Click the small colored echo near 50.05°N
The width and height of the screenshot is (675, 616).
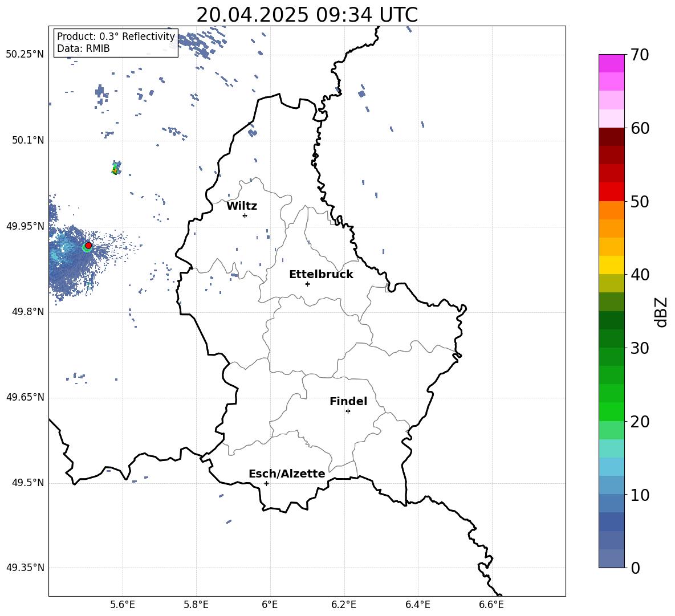116,168
